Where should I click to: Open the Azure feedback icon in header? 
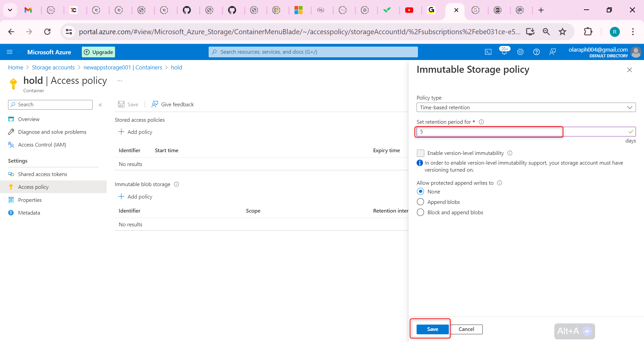click(552, 52)
